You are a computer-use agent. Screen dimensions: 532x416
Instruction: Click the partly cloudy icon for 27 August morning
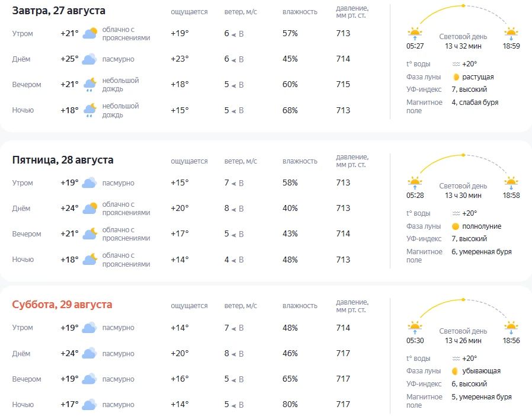90,33
